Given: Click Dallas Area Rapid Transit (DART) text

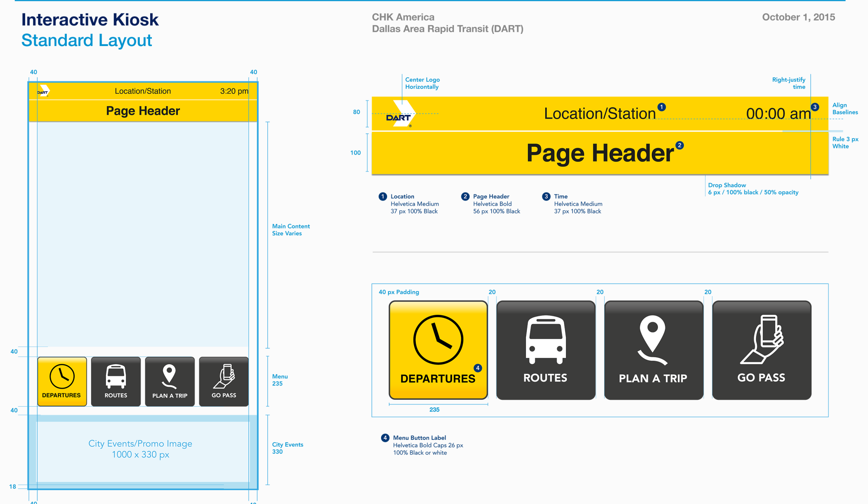Looking at the screenshot, I should pyautogui.click(x=447, y=29).
